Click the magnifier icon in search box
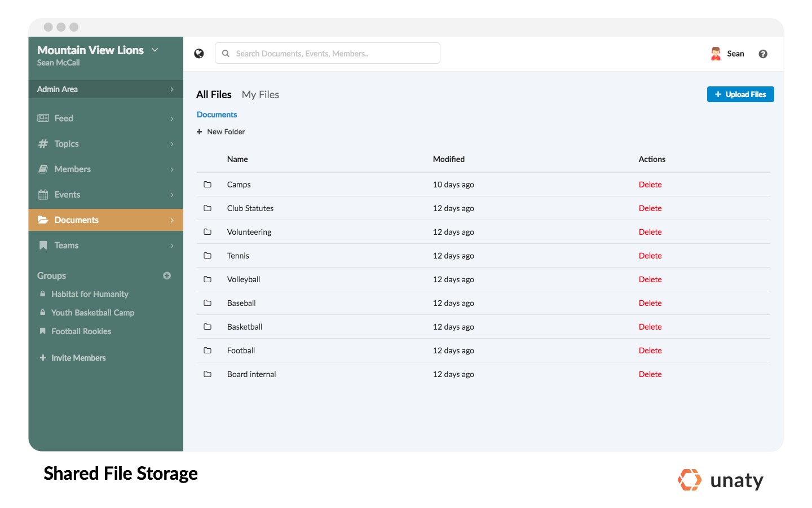This screenshot has height=508, width=812. [x=226, y=54]
